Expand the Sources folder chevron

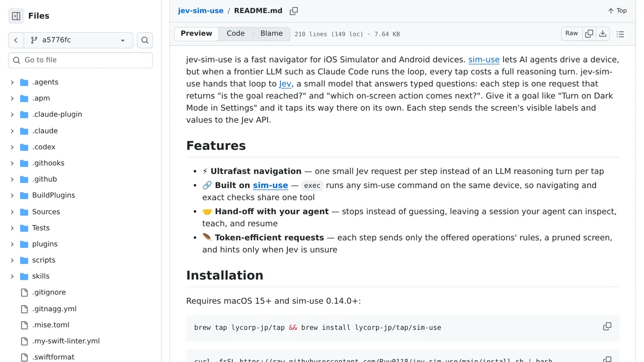[12, 212]
